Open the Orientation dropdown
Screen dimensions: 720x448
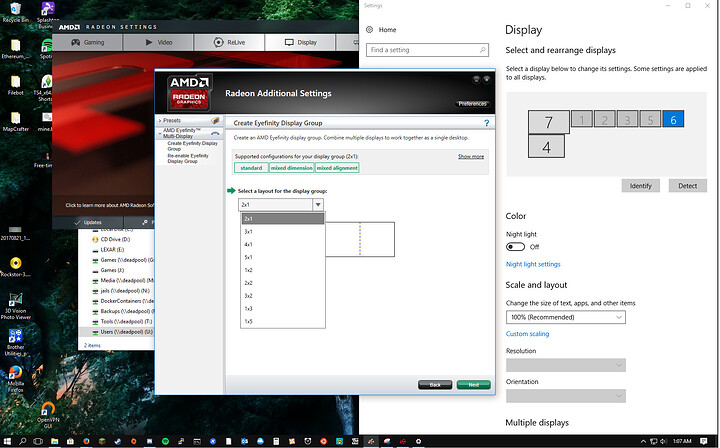(565, 396)
